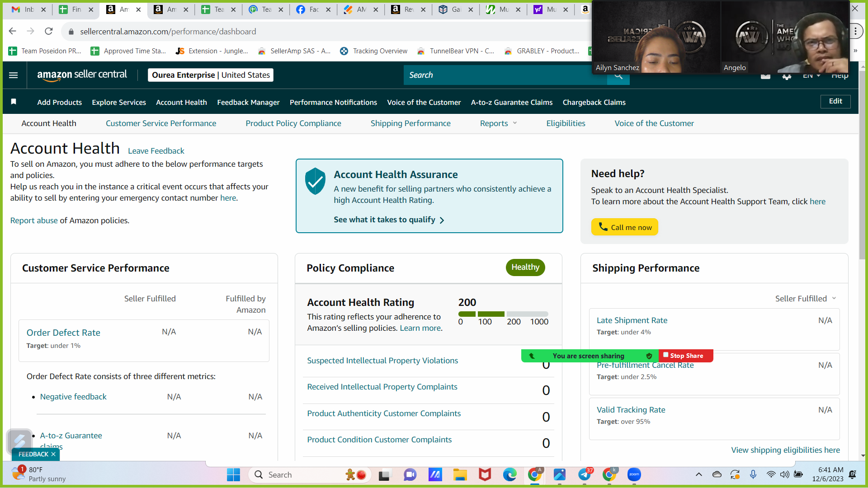The image size is (868, 488).
Task: Close the FEEDBACK tab with the X
Action: tap(53, 454)
